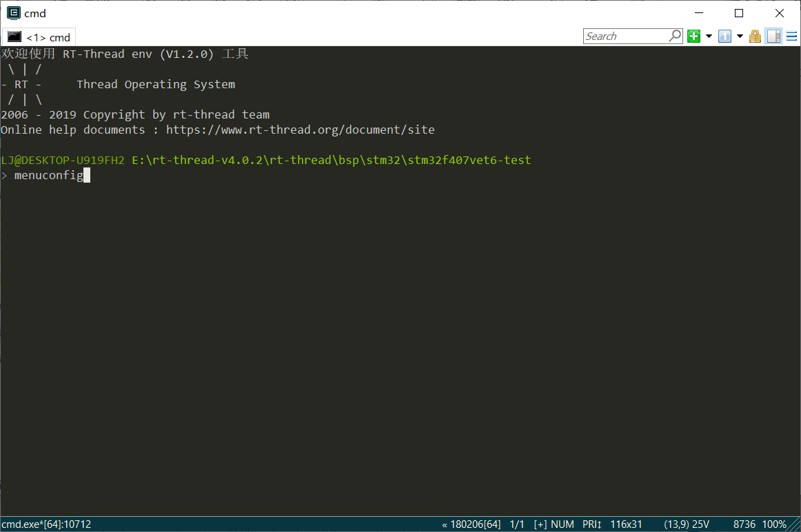
Task: Open the console list from the 1/1 indicator
Action: [517, 524]
